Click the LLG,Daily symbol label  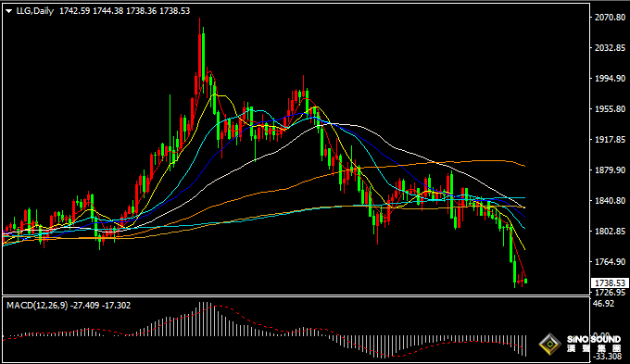coord(35,11)
